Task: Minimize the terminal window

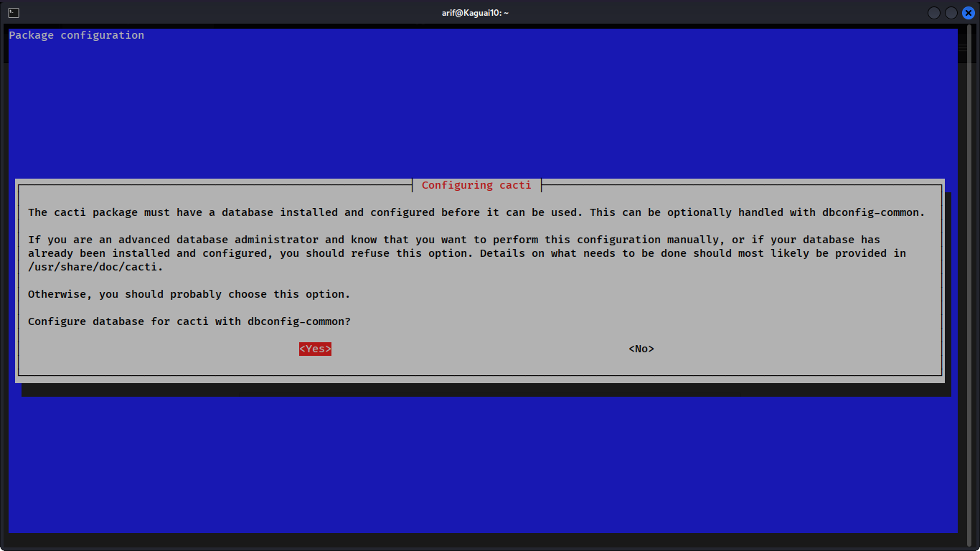Action: click(934, 13)
